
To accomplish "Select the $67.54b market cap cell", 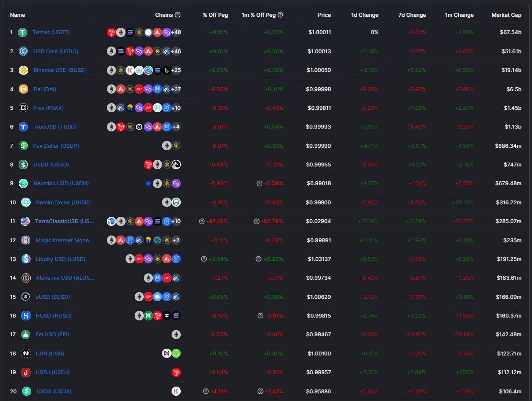I will pos(510,32).
